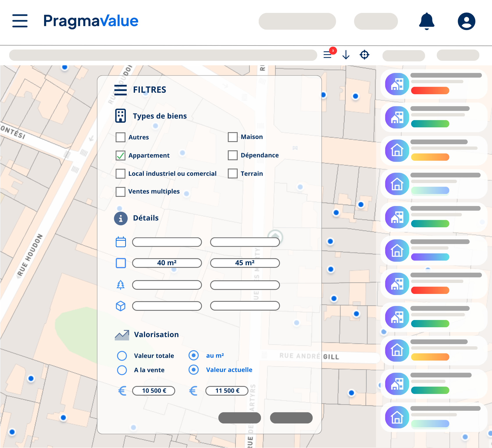Check the Maison checkbox
The height and width of the screenshot is (448, 492).
(x=232, y=137)
